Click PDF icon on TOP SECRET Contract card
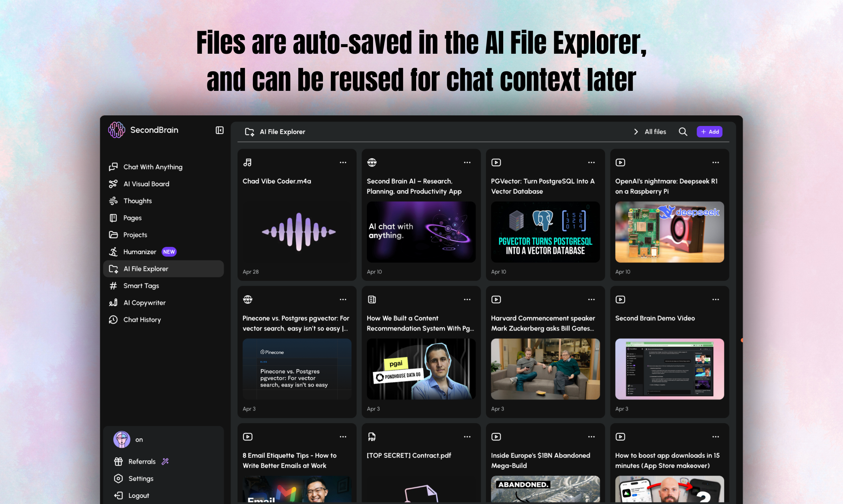The height and width of the screenshot is (504, 843). (x=372, y=437)
